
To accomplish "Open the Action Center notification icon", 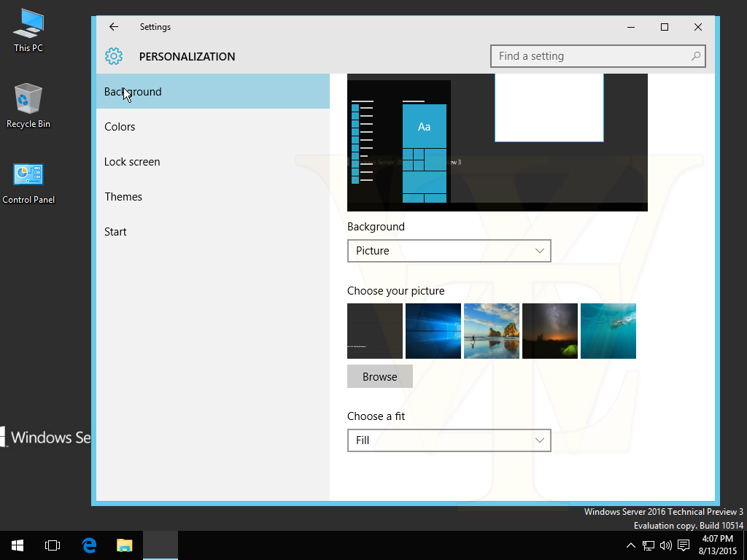I will click(684, 545).
